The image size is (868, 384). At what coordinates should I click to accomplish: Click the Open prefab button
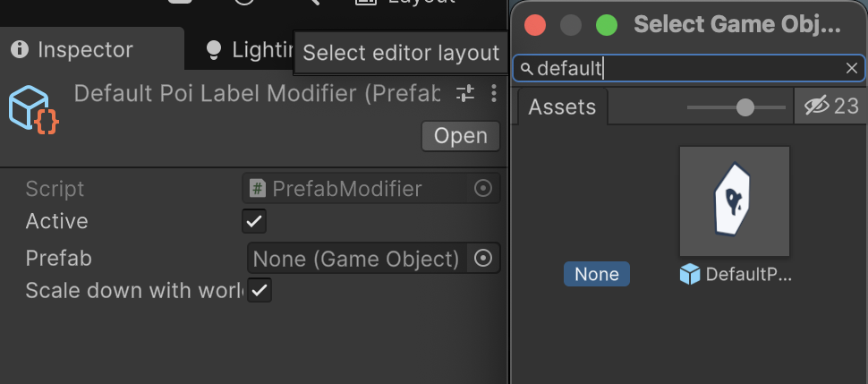461,136
